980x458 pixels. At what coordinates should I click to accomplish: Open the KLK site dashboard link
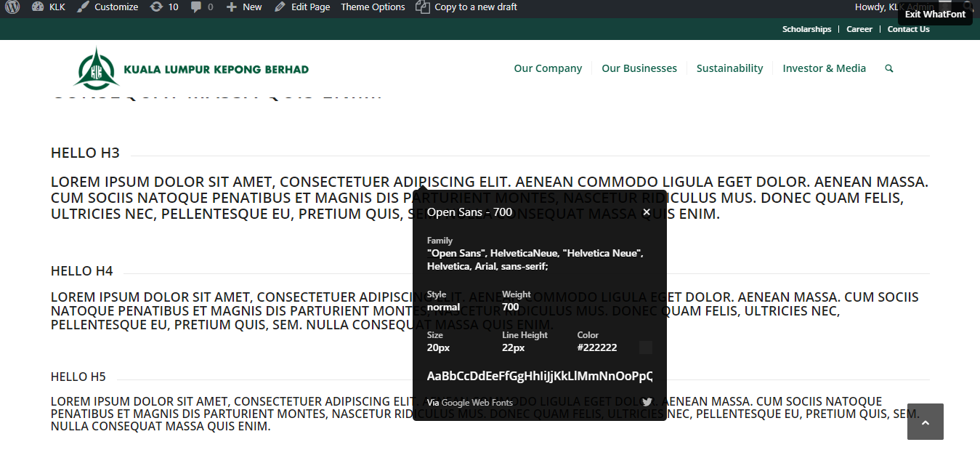coord(49,7)
